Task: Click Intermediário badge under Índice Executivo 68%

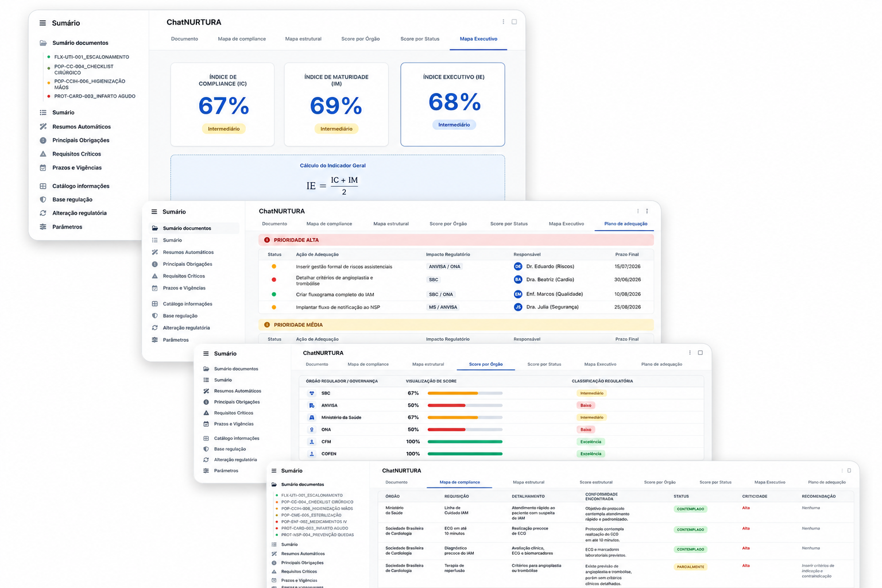Action: pos(454,125)
